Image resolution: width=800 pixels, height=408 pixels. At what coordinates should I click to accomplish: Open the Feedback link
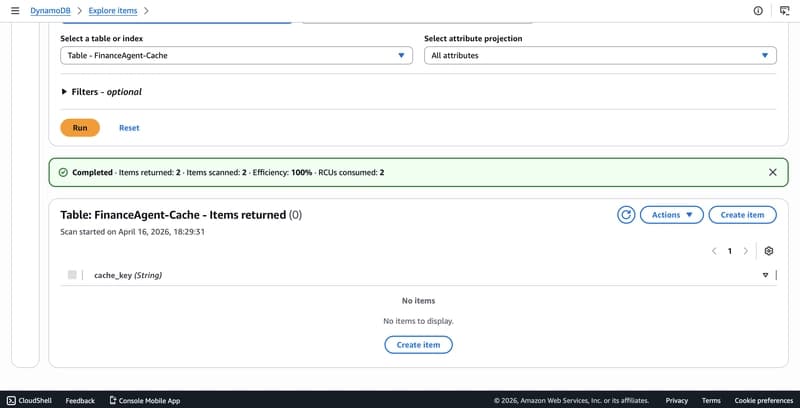(80, 401)
